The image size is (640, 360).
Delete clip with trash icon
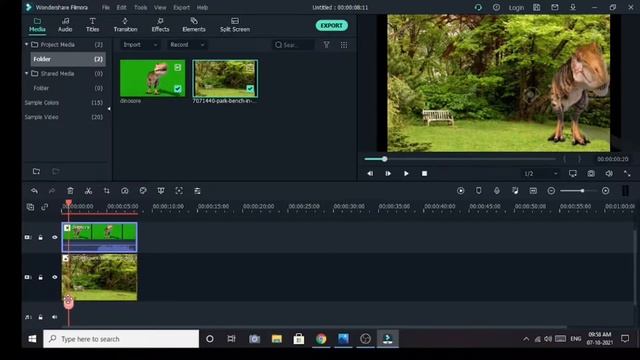(x=70, y=191)
